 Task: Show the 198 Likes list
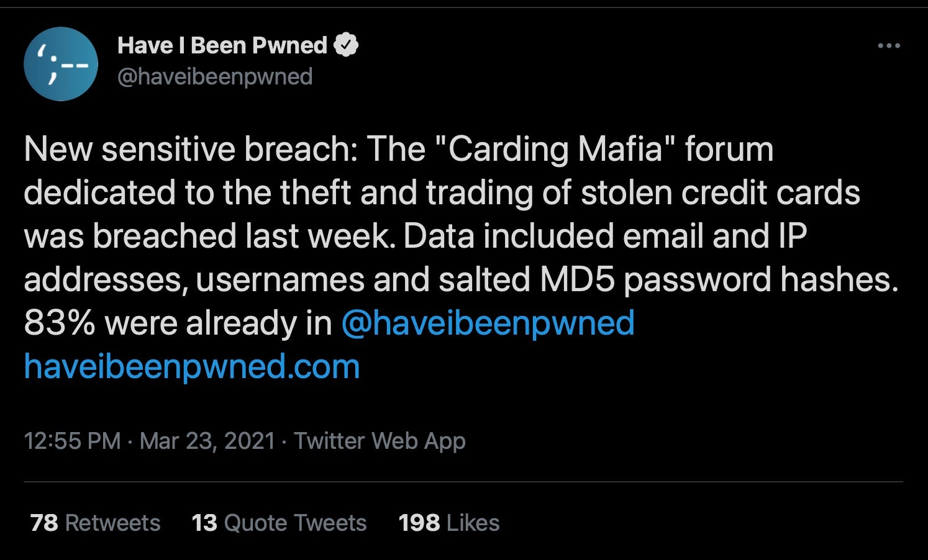click(x=448, y=523)
